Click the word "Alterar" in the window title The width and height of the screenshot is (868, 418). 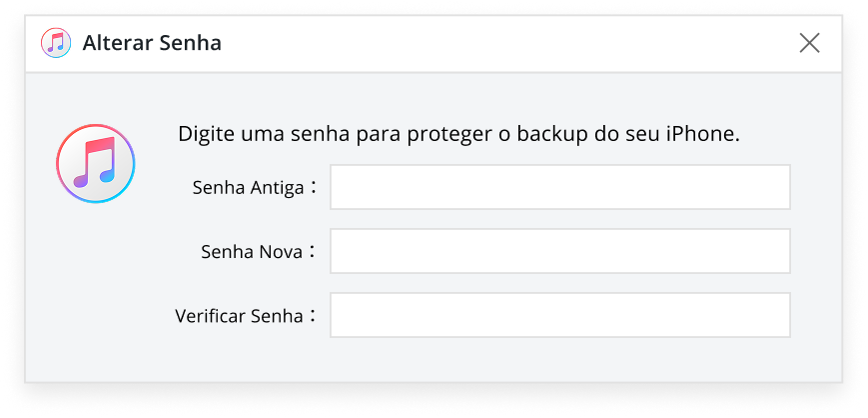point(118,43)
